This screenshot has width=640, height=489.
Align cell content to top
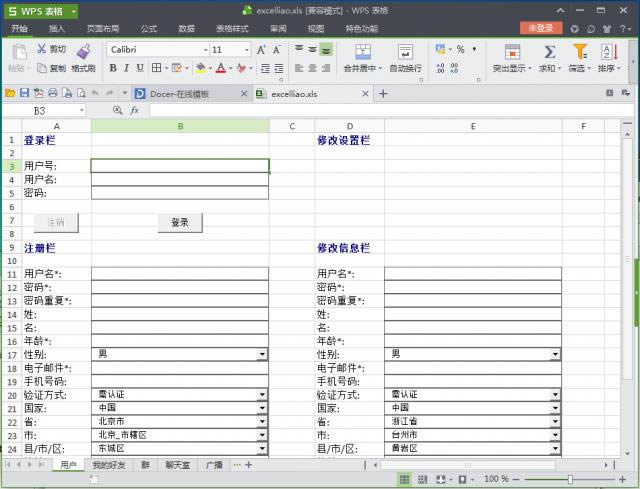[299, 49]
